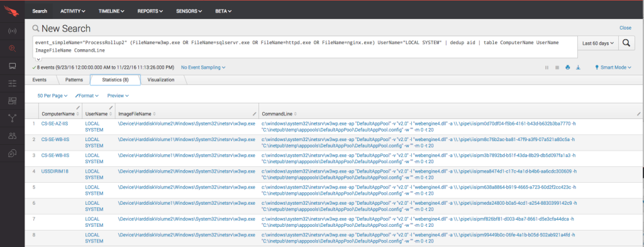Select the Statistics (8) tab
The height and width of the screenshot is (247, 644).
pyautogui.click(x=116, y=80)
